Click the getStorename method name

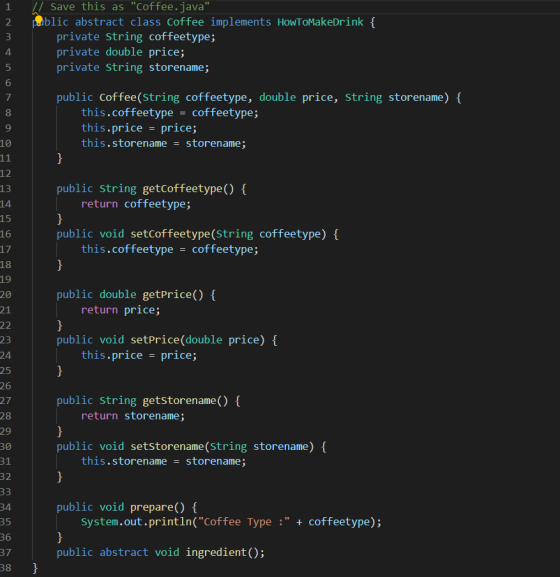click(x=179, y=401)
